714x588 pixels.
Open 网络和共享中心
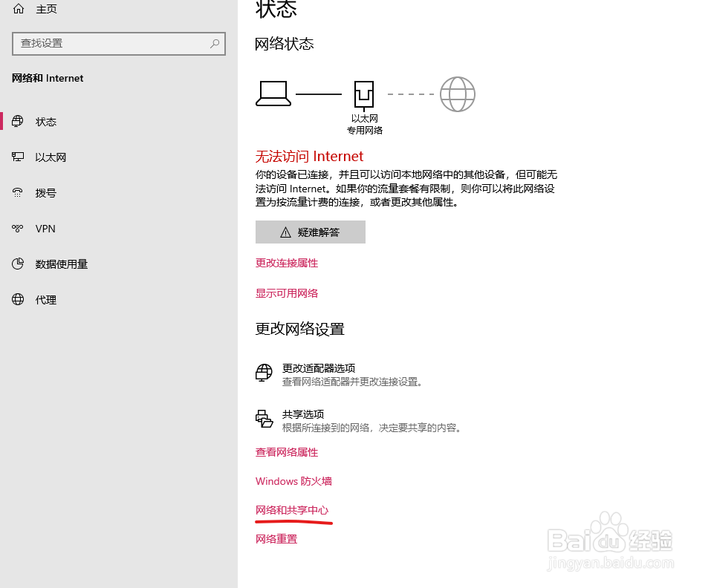[x=293, y=510]
